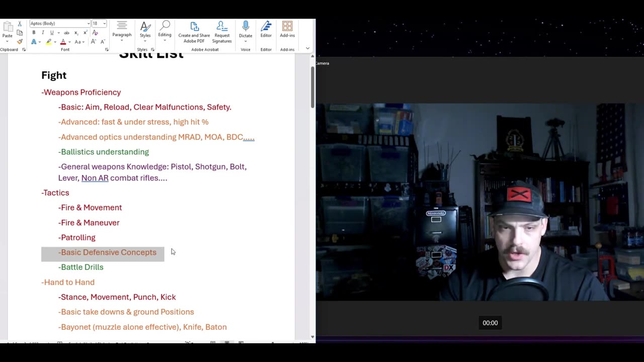Open Font dialog launcher
Screen dimensions: 644x362
107,50
